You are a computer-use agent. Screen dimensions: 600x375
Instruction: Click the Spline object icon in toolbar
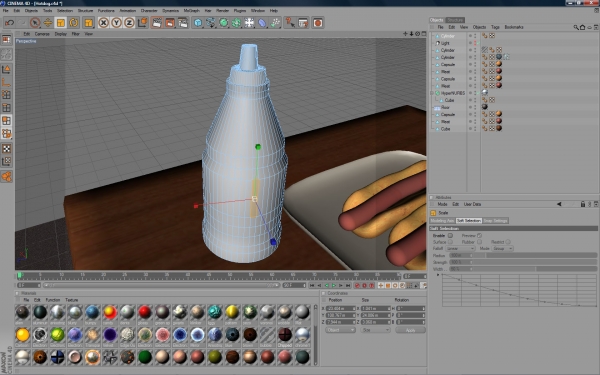[x=211, y=23]
